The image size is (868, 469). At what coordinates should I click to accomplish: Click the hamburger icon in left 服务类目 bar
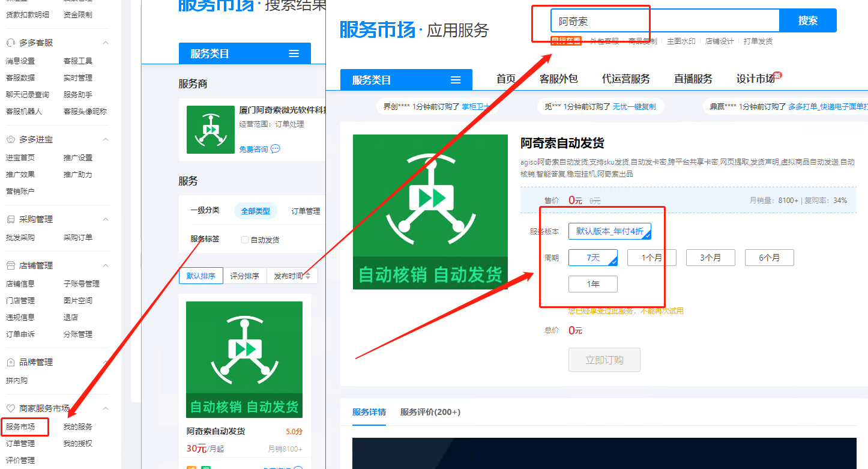click(x=294, y=53)
